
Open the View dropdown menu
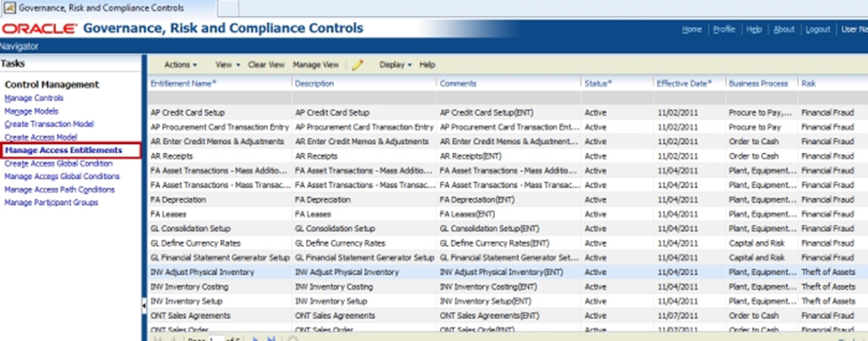tap(228, 65)
